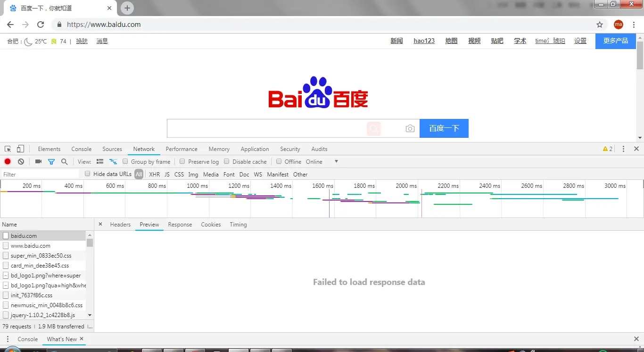Screen dimensions: 644x352
Task: Go forward in browser history
Action: click(25, 25)
